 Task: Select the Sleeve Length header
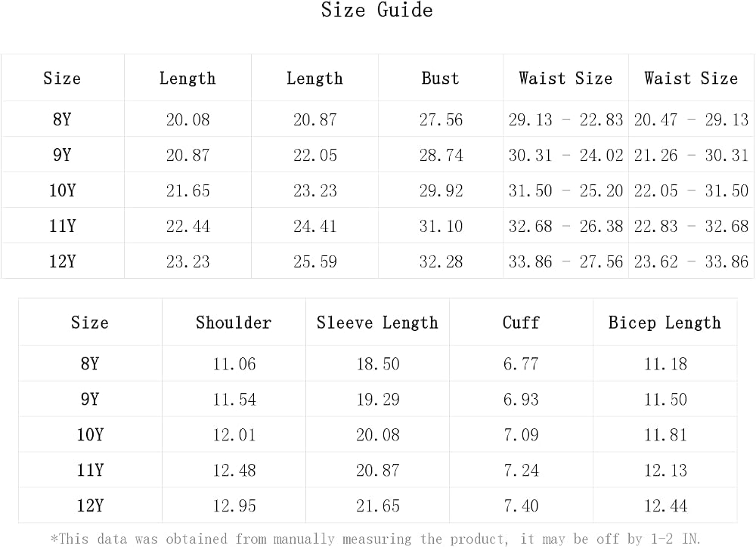pos(377,323)
